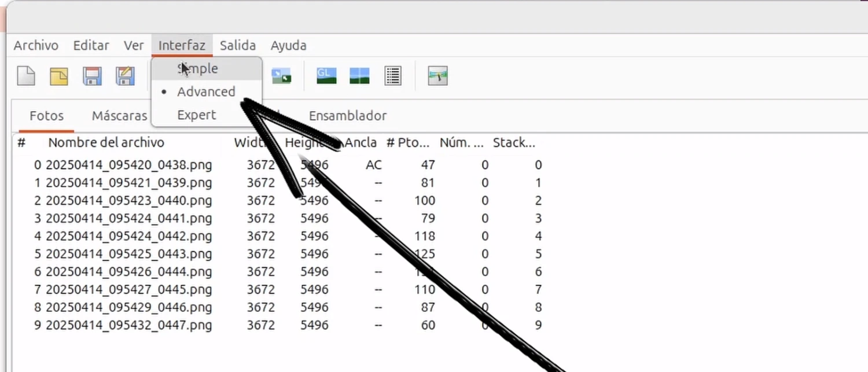Select image row 20250414_095424_0442.png

(x=128, y=236)
